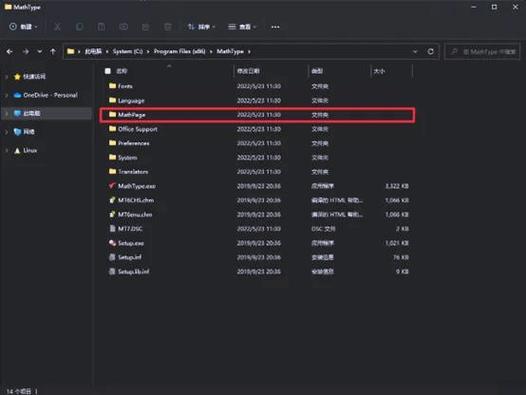Select the MT6enu.chm help file icon

[x=112, y=214]
